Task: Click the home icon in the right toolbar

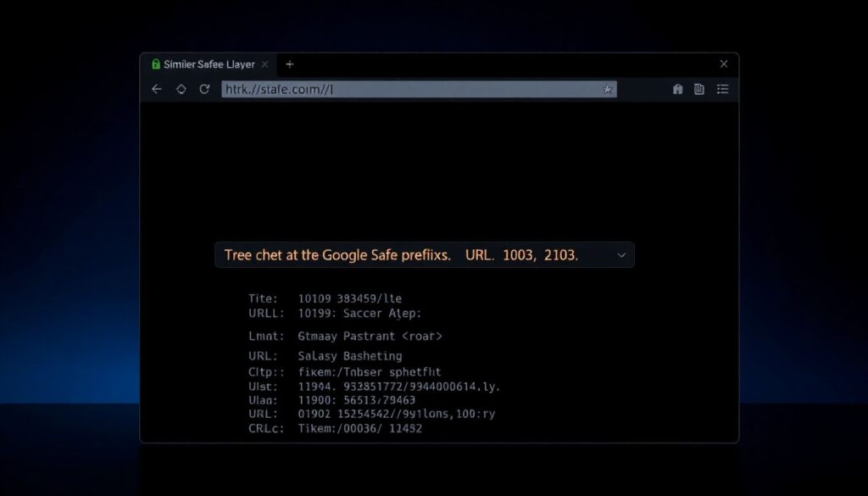Action: click(x=677, y=89)
